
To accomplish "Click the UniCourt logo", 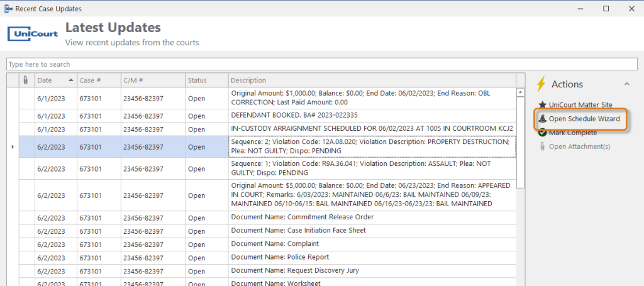I will point(33,34).
